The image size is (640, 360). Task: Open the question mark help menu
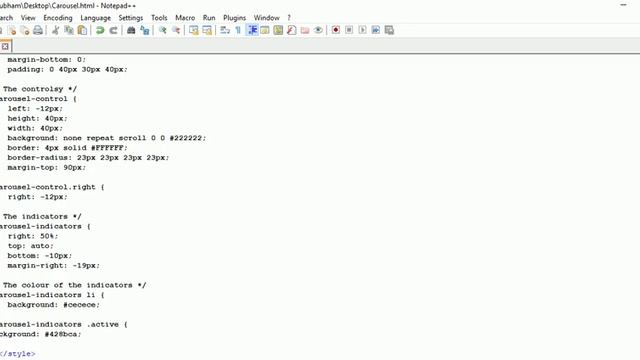[289, 18]
